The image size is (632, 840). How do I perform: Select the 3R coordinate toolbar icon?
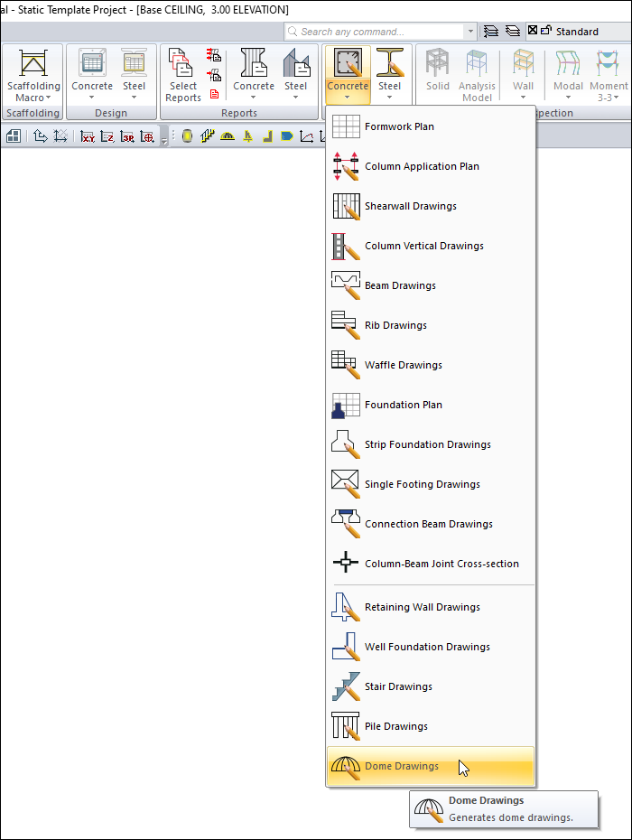click(x=127, y=136)
